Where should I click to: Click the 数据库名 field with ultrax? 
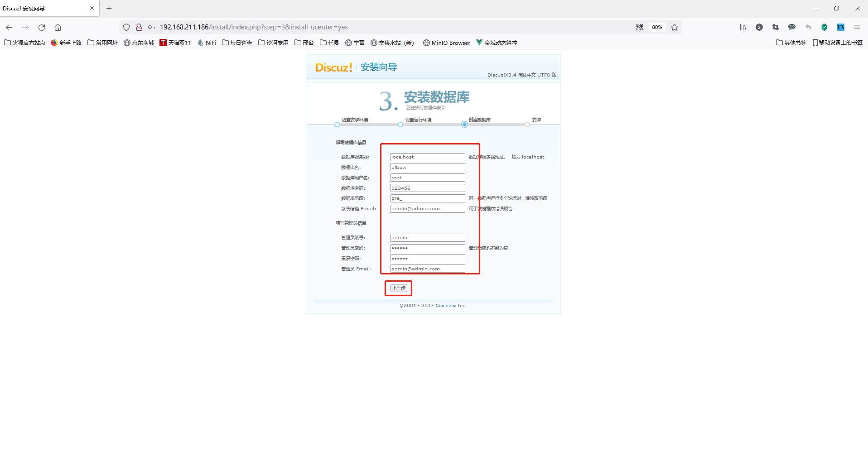click(428, 168)
